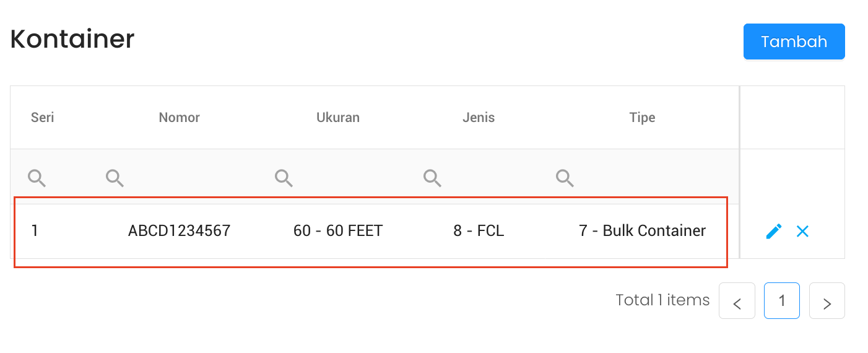This screenshot has height=353, width=868.
Task: Sort by the Ukuran column header
Action: click(x=337, y=118)
